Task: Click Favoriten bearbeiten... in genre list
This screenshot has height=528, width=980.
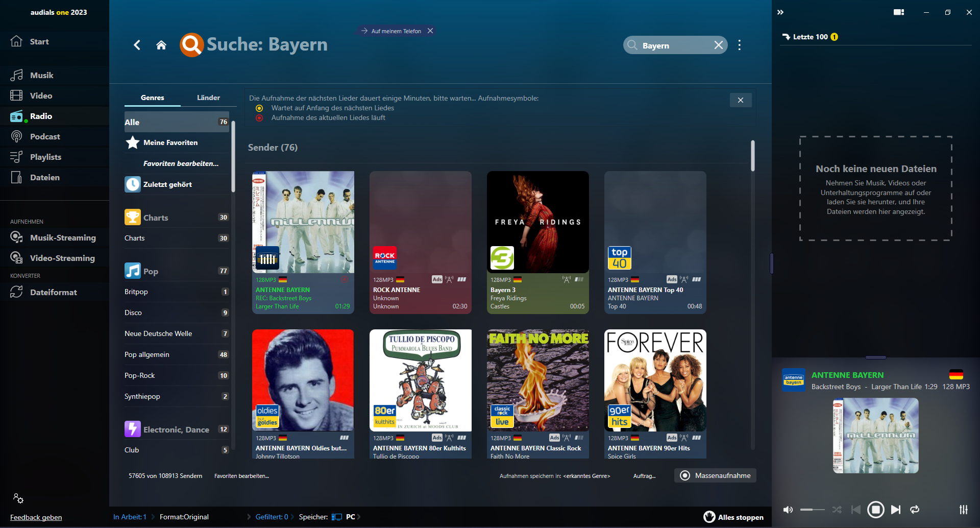Action: click(x=181, y=163)
